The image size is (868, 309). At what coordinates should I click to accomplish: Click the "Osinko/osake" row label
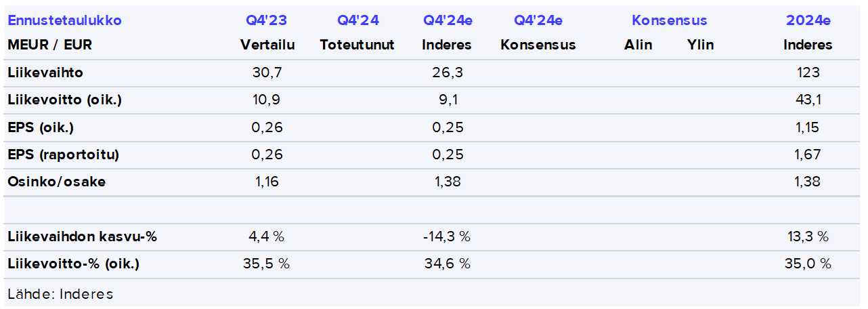point(56,182)
